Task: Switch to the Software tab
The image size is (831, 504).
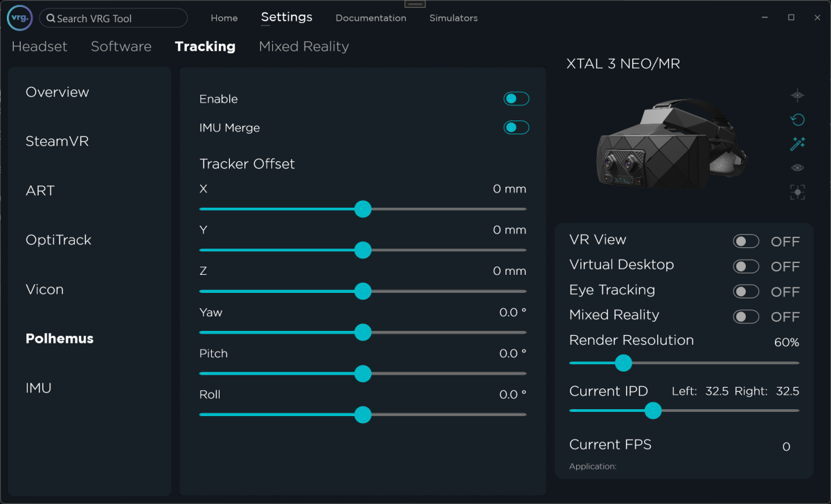Action: point(121,46)
